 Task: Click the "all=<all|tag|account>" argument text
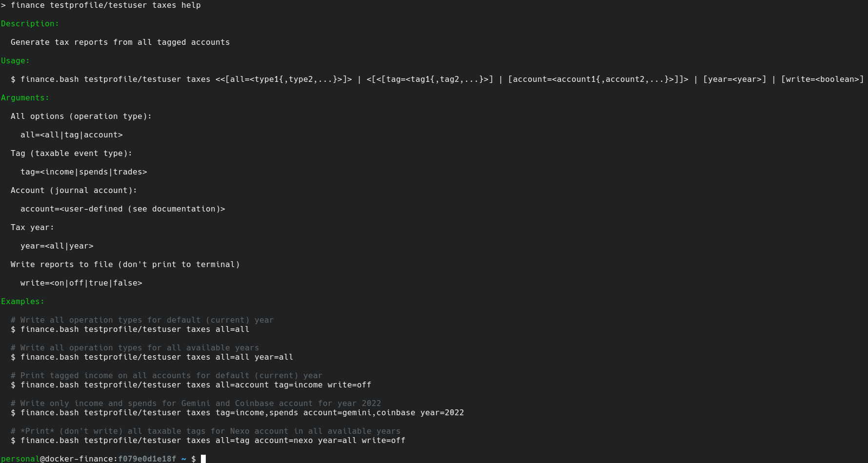tap(71, 135)
